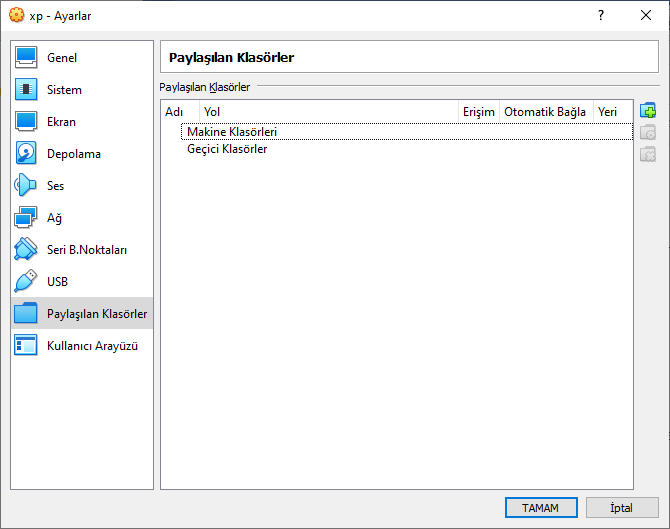Select the Paylaşılan Klasörler folder icon
The width and height of the screenshot is (670, 529).
point(26,313)
